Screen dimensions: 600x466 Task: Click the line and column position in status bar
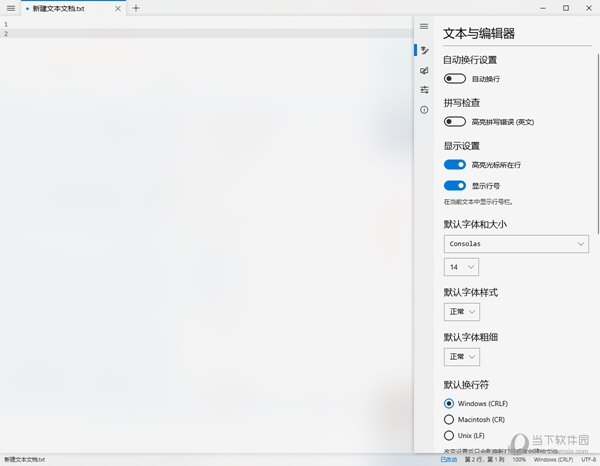point(484,459)
